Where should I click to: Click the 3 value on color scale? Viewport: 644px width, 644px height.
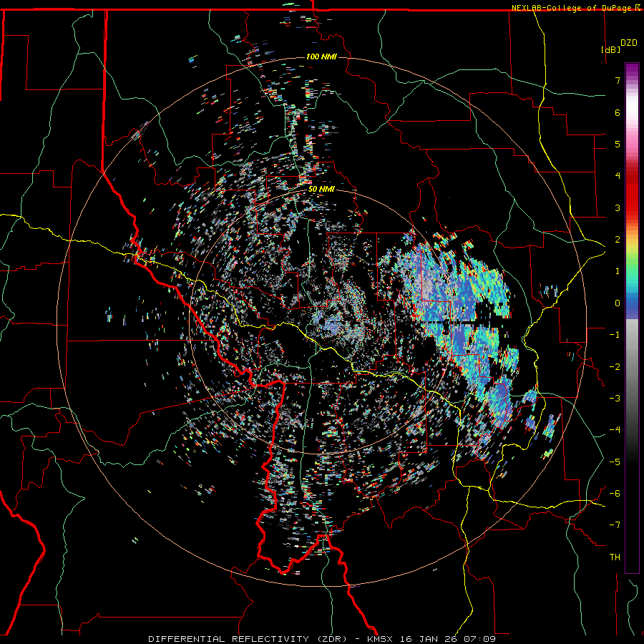tap(618, 208)
